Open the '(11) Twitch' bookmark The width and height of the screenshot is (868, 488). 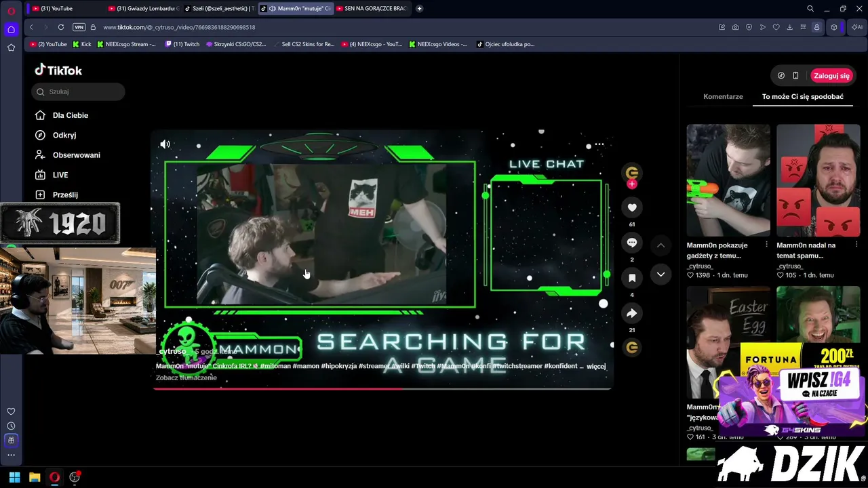[x=182, y=44]
